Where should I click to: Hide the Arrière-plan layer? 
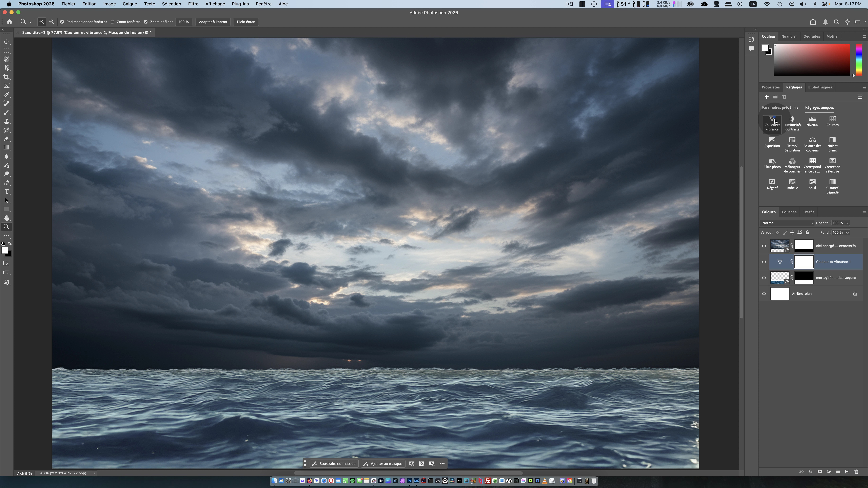764,294
